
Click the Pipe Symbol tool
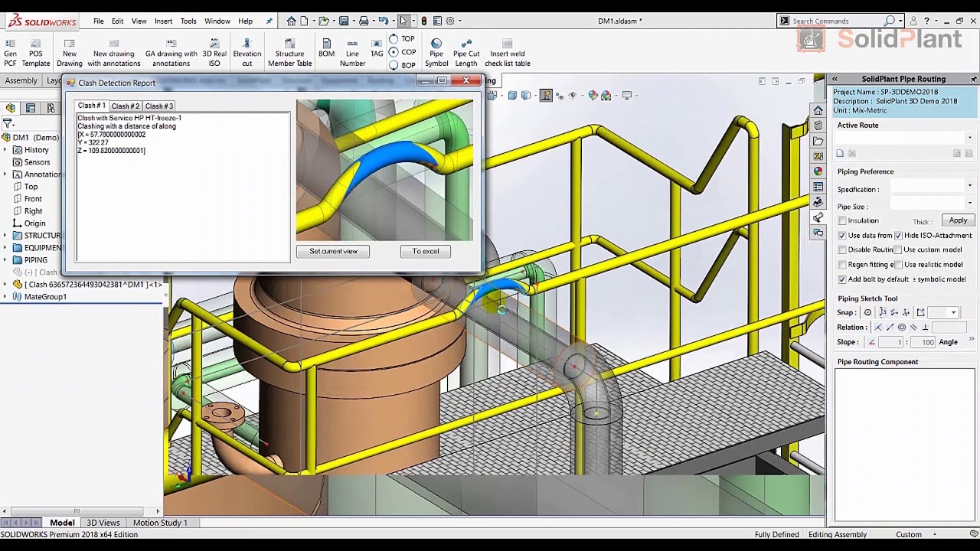click(x=436, y=53)
